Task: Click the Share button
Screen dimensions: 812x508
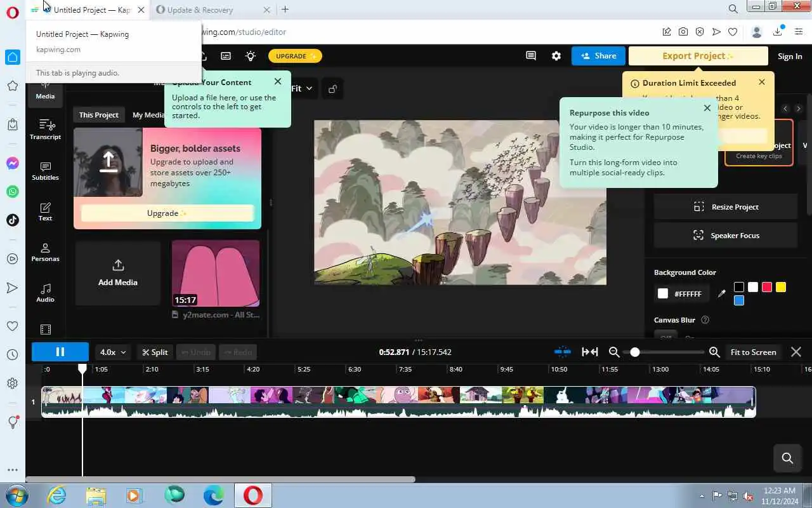Action: pyautogui.click(x=598, y=56)
